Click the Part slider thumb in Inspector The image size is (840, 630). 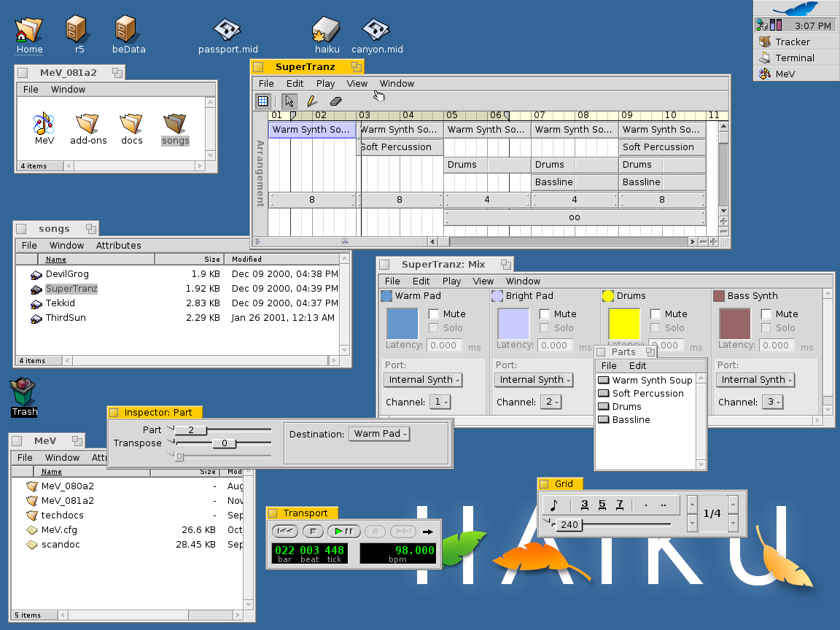(191, 429)
